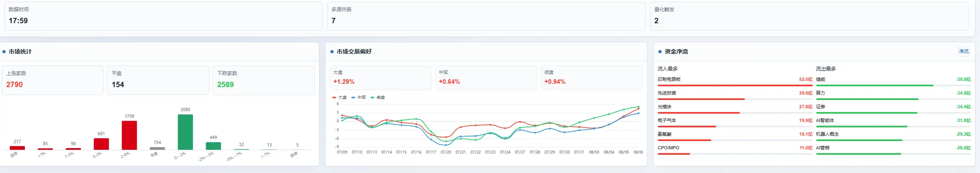980x173 pixels.
Task: Click the 29.6亿 inflow value
Action: coord(805,93)
